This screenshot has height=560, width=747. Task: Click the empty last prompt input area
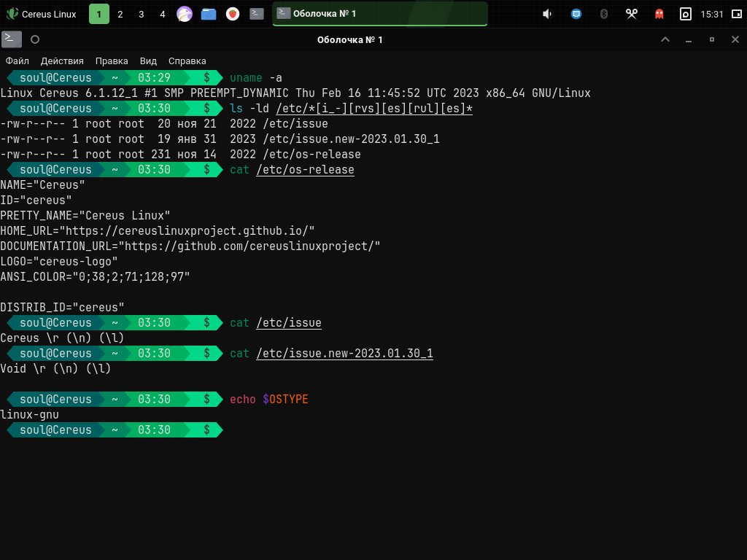point(484,430)
